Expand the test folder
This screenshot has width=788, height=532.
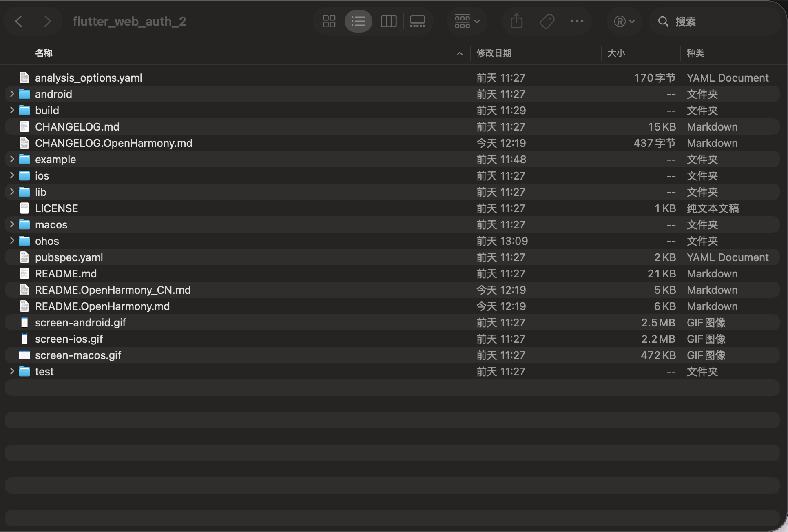[12, 371]
